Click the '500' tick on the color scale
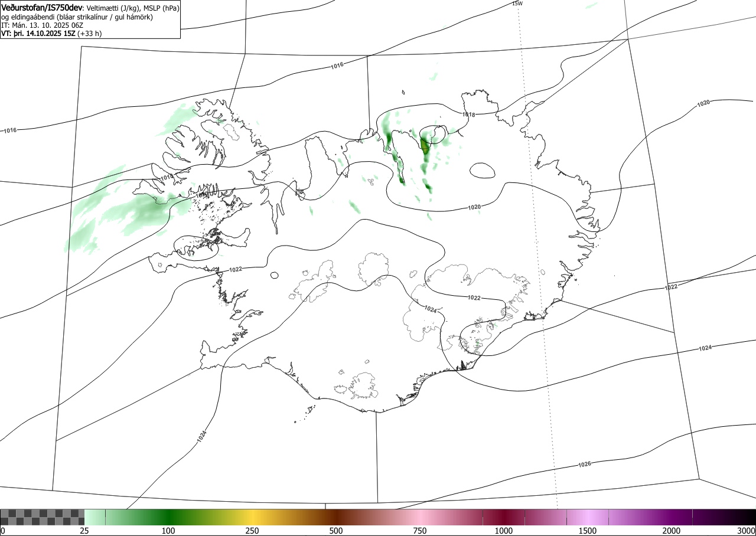Screen dimensions: 756x536 tap(336, 531)
